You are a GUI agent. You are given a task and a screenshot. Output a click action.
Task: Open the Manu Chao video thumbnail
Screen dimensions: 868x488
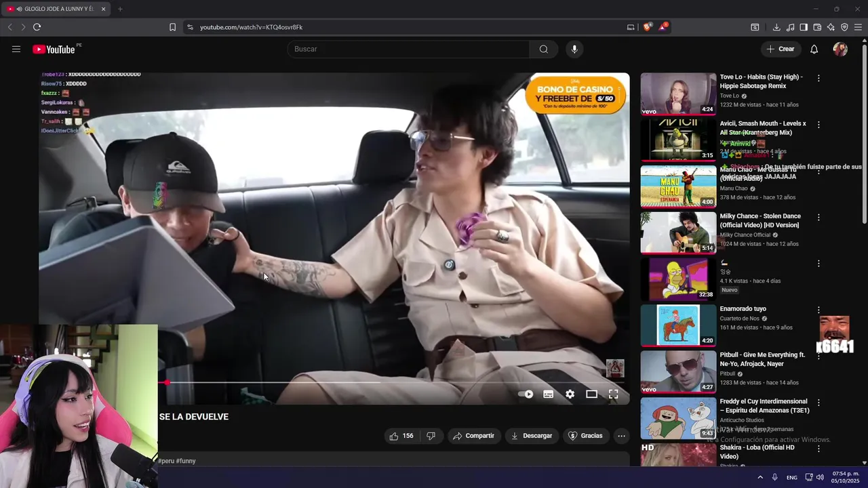678,186
